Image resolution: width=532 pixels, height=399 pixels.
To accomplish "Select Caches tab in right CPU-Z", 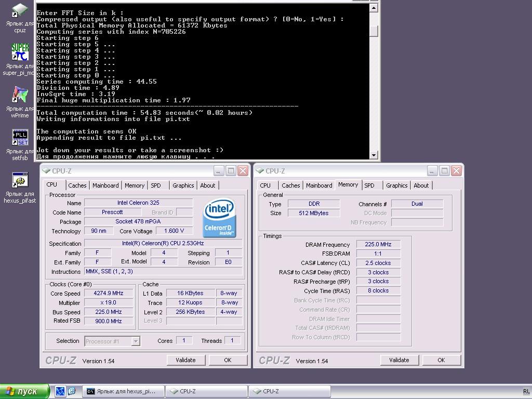I will (291, 185).
